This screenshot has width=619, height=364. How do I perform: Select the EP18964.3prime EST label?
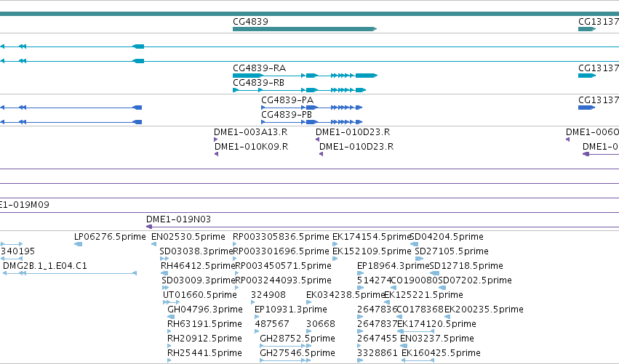click(x=394, y=266)
